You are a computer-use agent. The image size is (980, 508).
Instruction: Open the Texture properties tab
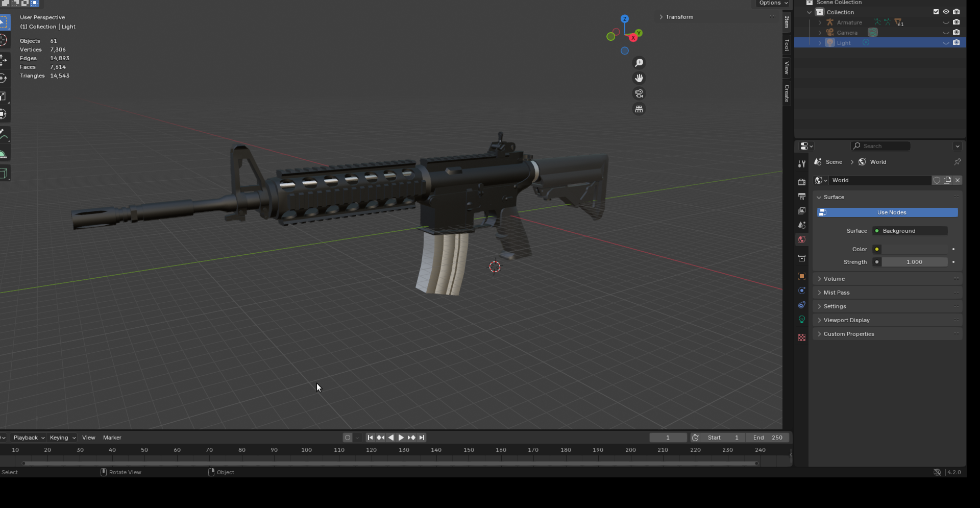pyautogui.click(x=802, y=337)
